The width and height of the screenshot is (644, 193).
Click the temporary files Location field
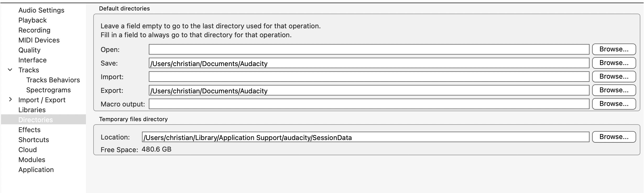(365, 137)
